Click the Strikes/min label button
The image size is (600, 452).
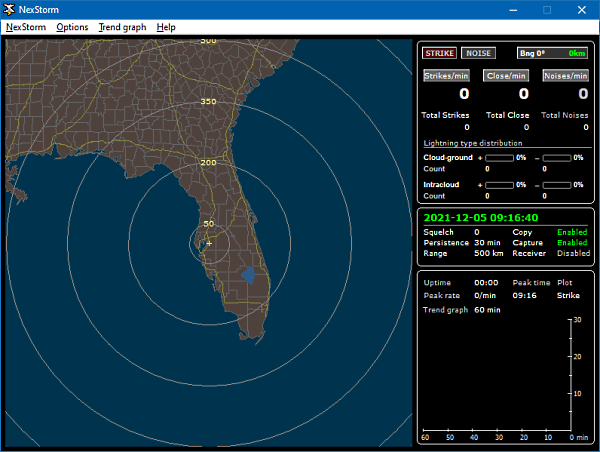(x=446, y=76)
